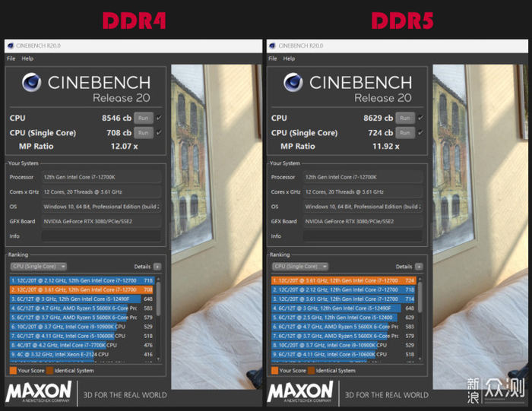Click MAXON logo in DDR4 window
This screenshot has width=532, height=411.
(x=39, y=392)
